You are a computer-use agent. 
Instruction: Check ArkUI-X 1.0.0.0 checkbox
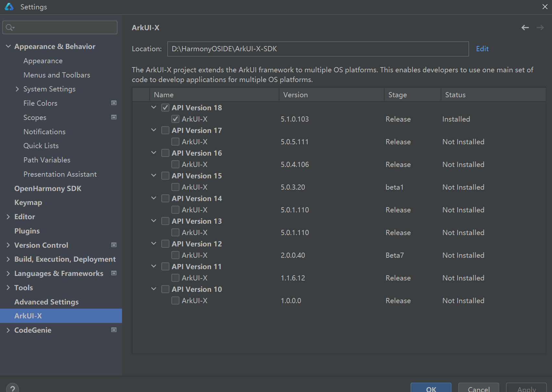click(x=175, y=301)
